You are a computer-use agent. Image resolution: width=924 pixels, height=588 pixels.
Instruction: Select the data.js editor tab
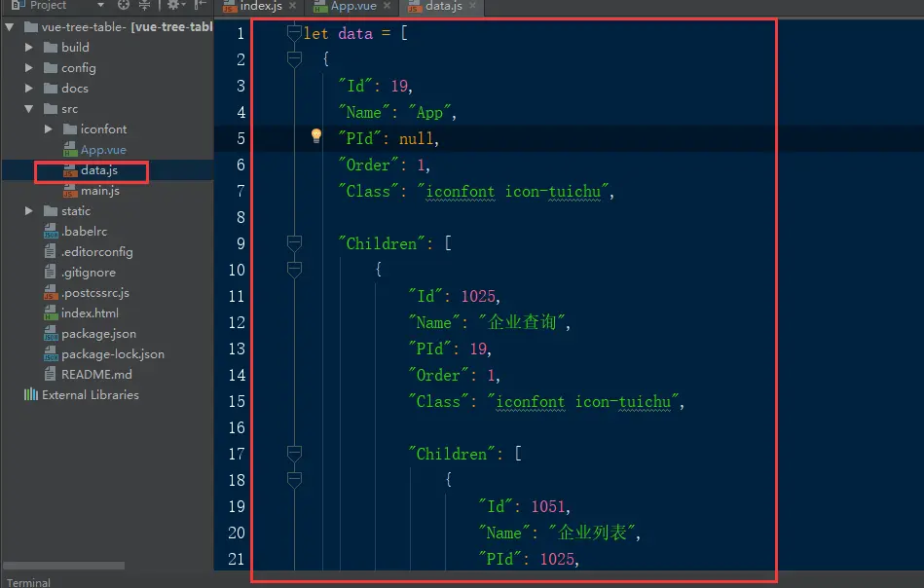tap(443, 7)
